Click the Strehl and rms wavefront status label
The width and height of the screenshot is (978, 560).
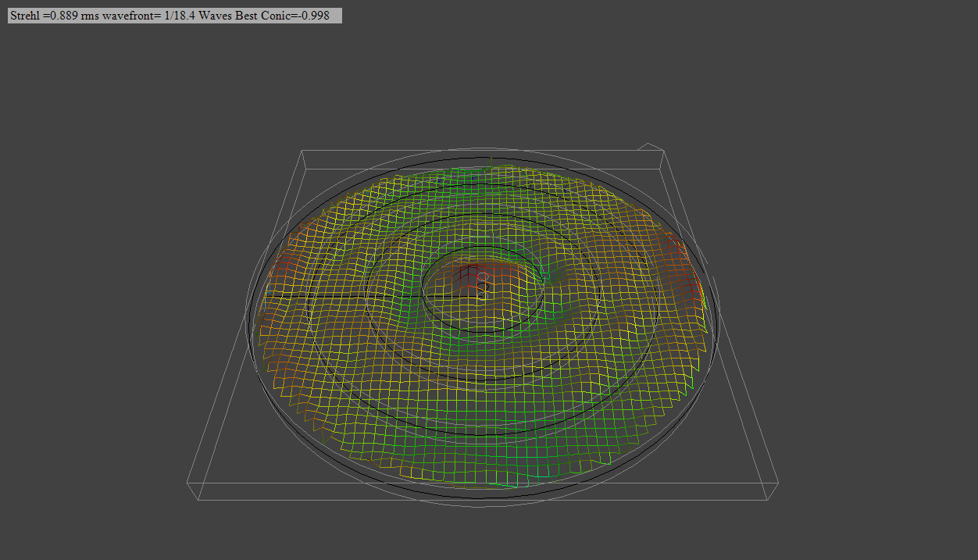point(175,16)
